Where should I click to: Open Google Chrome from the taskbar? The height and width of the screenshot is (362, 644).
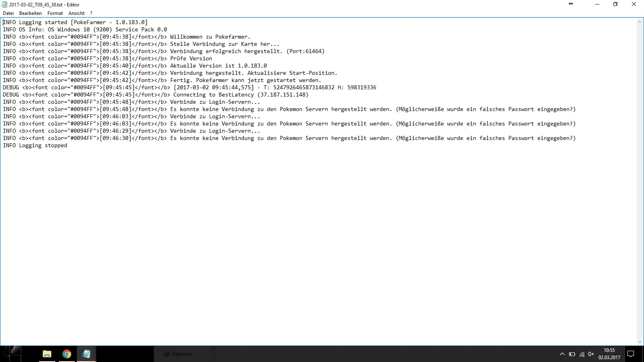(x=67, y=354)
